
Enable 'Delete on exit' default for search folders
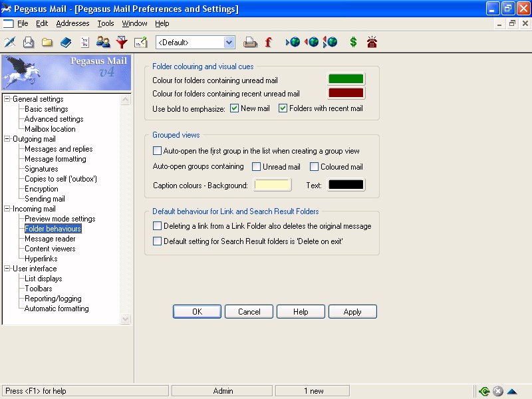[157, 241]
